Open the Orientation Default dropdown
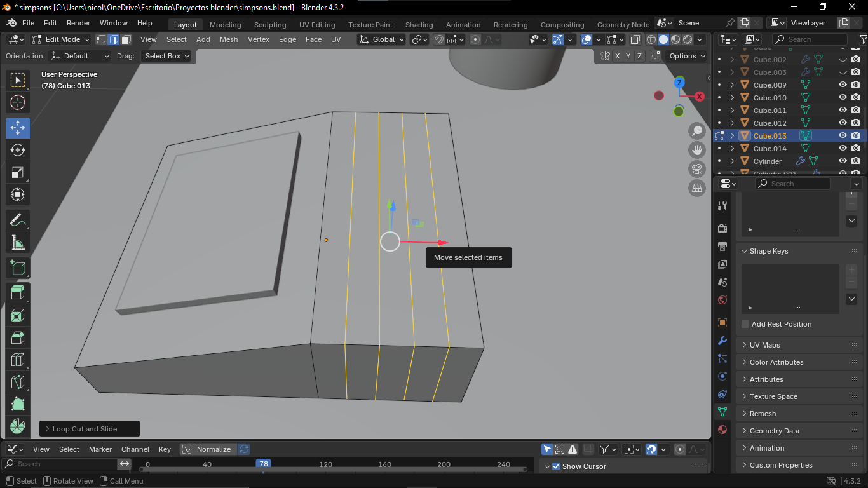The width and height of the screenshot is (868, 488). point(81,56)
